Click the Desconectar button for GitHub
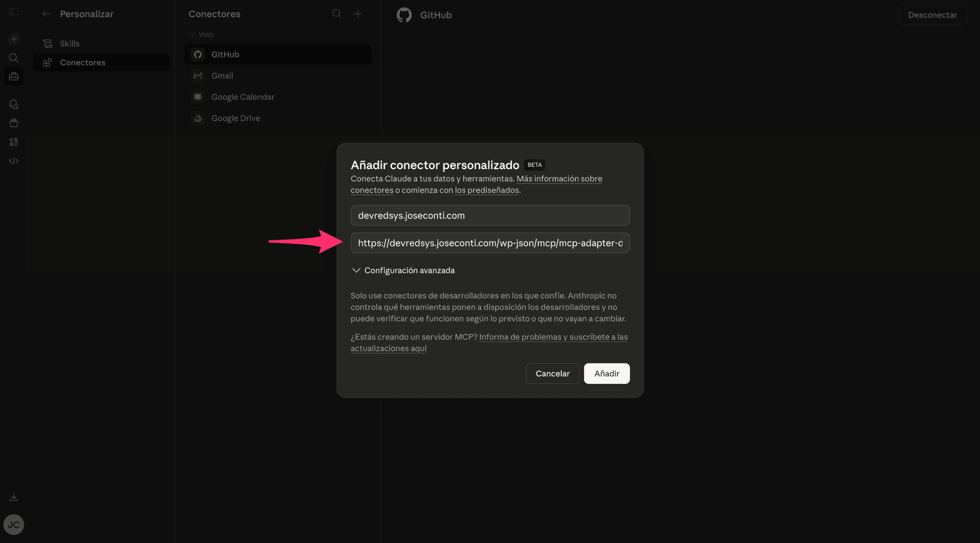This screenshot has width=980, height=543. coord(932,15)
